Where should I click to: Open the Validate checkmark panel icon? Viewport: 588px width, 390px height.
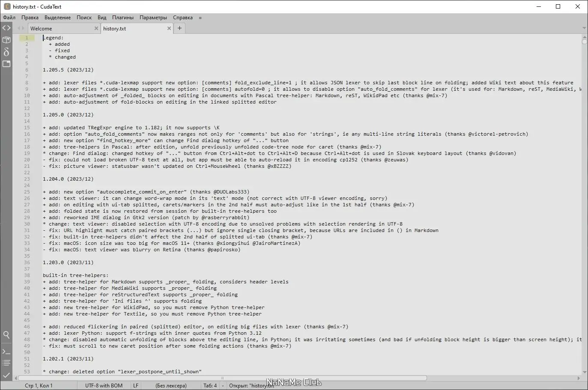tap(6, 375)
